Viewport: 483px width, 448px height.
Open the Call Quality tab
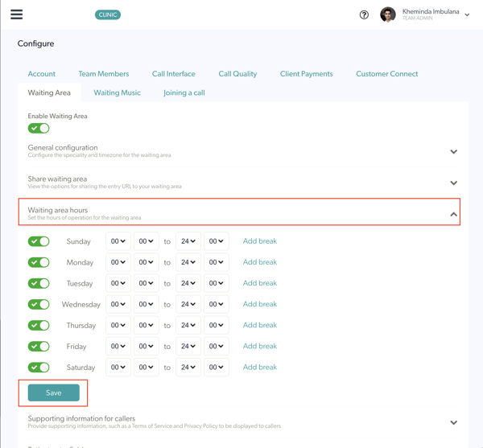(x=237, y=74)
